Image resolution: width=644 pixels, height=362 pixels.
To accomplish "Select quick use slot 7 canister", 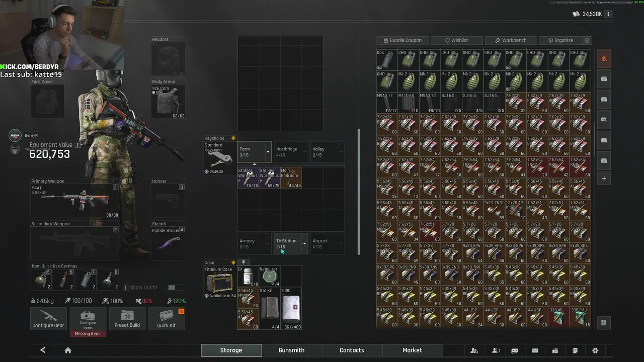I will [x=86, y=280].
